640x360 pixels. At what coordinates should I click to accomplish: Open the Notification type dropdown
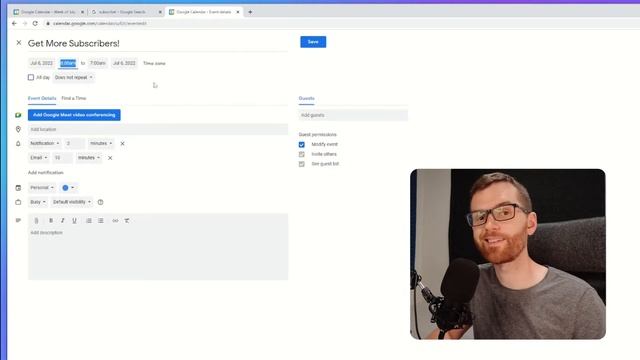point(44,144)
